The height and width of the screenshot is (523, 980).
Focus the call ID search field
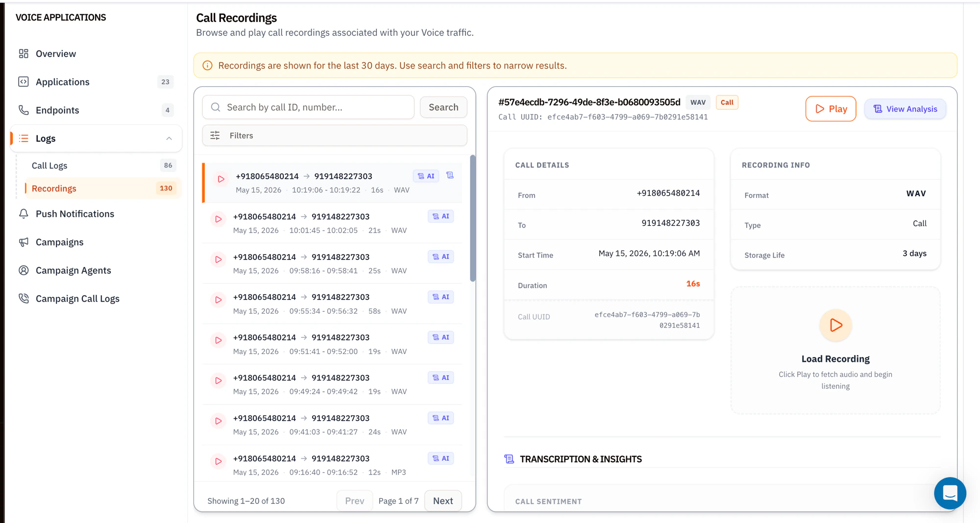pyautogui.click(x=308, y=107)
